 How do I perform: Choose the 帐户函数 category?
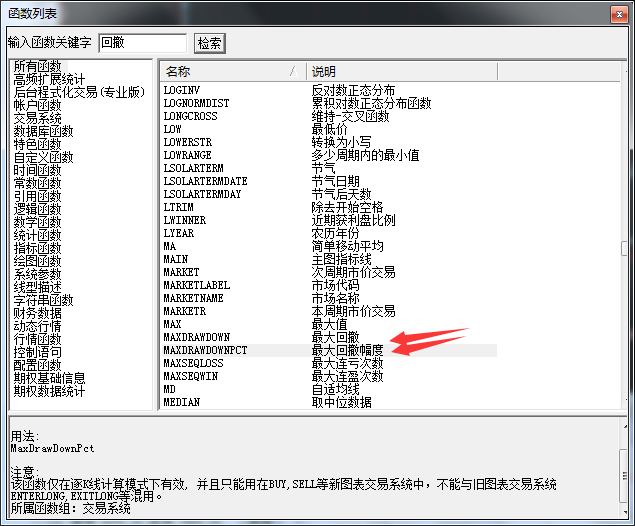click(37, 105)
